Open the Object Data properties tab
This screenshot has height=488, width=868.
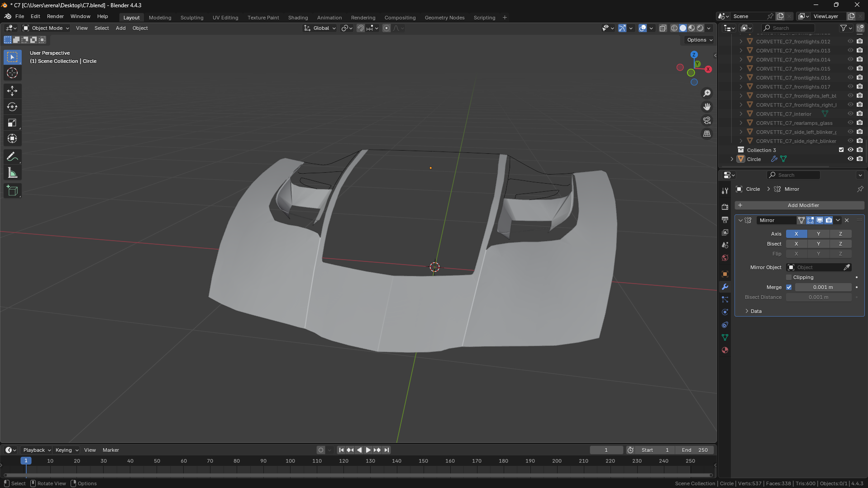pos(725,337)
